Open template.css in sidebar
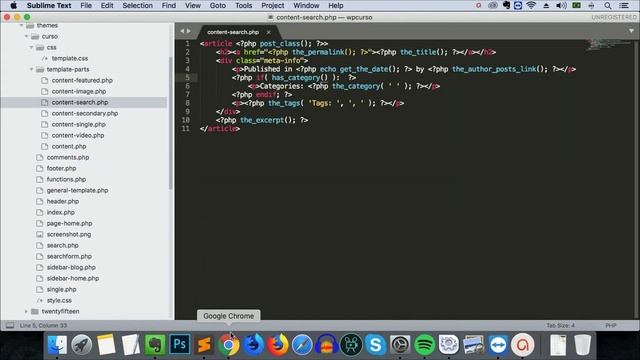The width and height of the screenshot is (640, 360). [69, 58]
